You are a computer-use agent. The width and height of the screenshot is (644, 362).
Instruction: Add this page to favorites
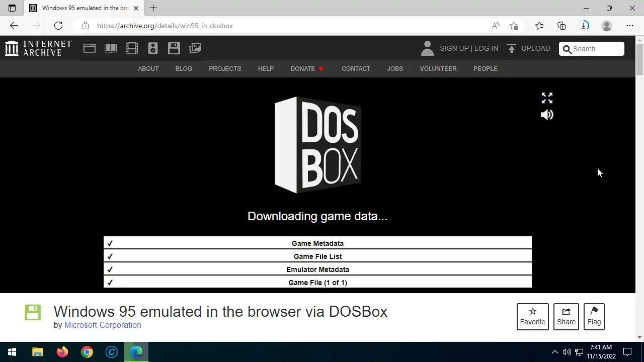point(514,26)
